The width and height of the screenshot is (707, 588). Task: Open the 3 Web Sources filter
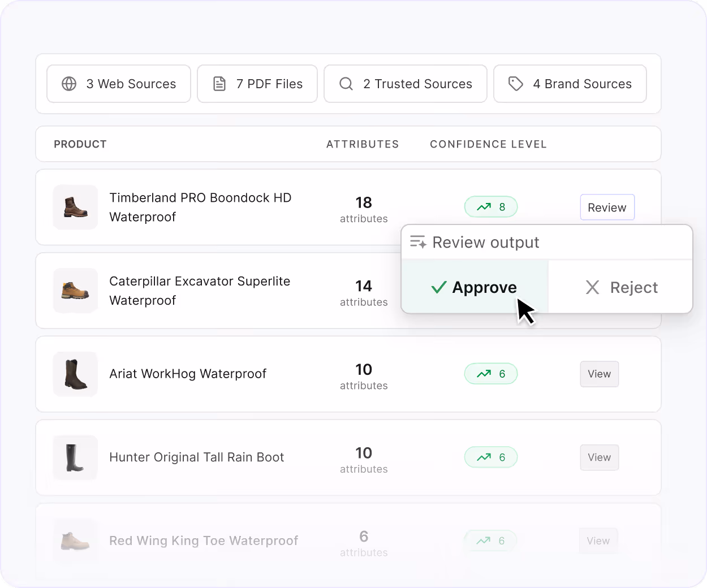[x=119, y=84]
